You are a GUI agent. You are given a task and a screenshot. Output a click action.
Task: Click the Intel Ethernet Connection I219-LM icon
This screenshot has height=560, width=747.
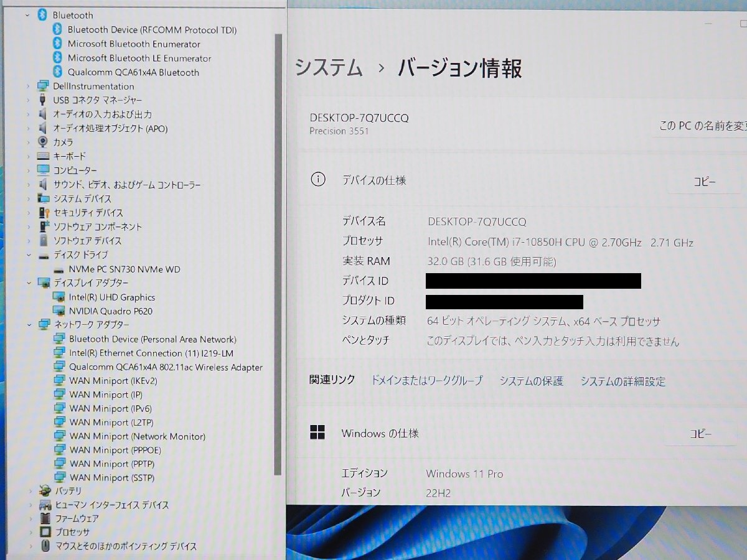coord(59,353)
